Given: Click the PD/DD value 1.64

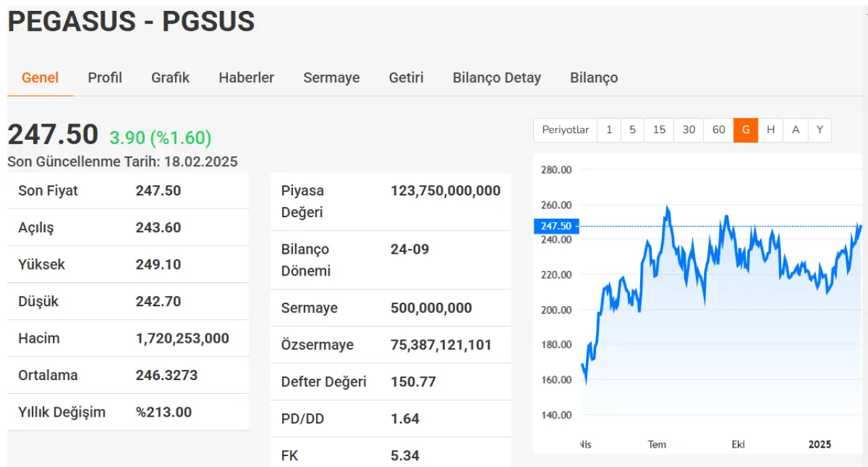Looking at the screenshot, I should coord(405,419).
